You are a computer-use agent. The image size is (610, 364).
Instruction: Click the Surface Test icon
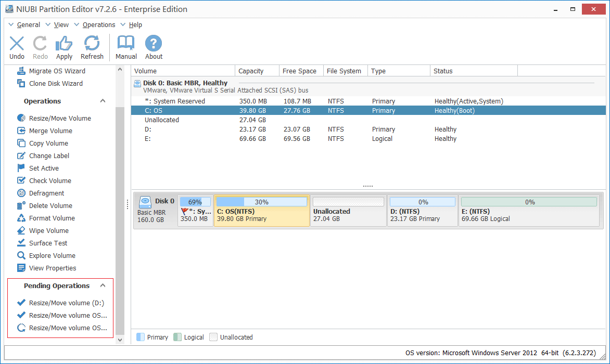(x=21, y=243)
